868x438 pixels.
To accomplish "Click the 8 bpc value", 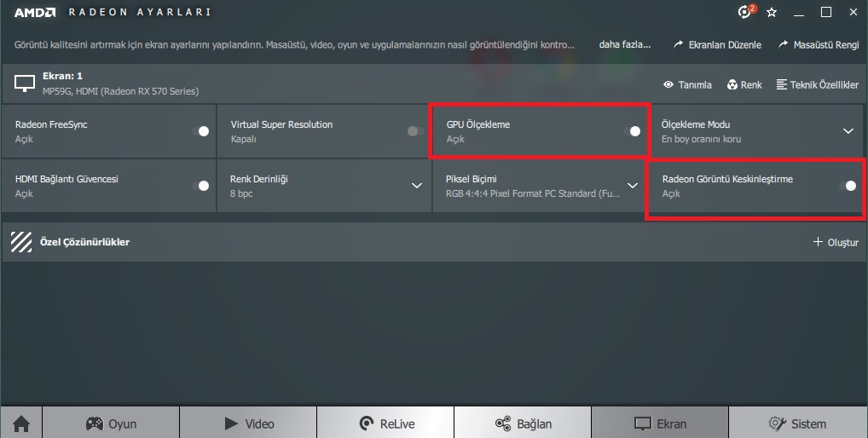I will (x=241, y=193).
